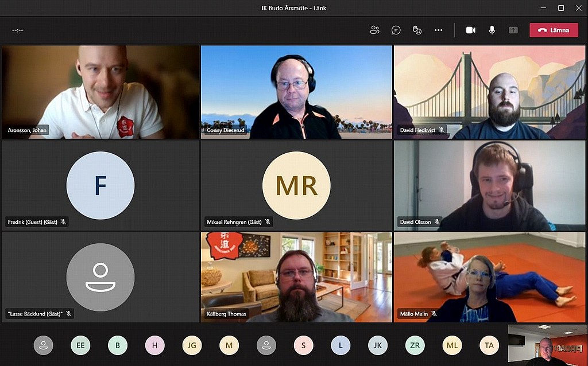Select the EE participant avatar
588x366 pixels.
click(80, 345)
